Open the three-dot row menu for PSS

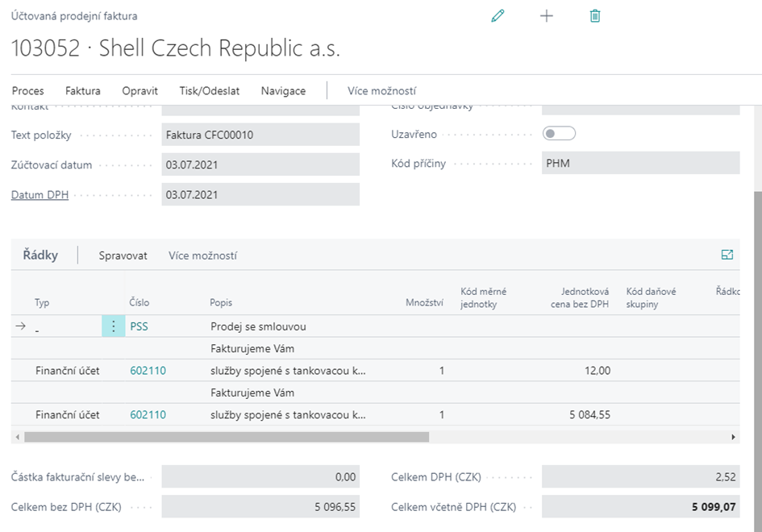tap(114, 326)
